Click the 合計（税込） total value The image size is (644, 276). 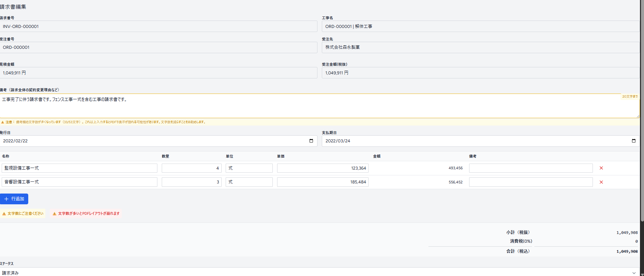coord(627,251)
